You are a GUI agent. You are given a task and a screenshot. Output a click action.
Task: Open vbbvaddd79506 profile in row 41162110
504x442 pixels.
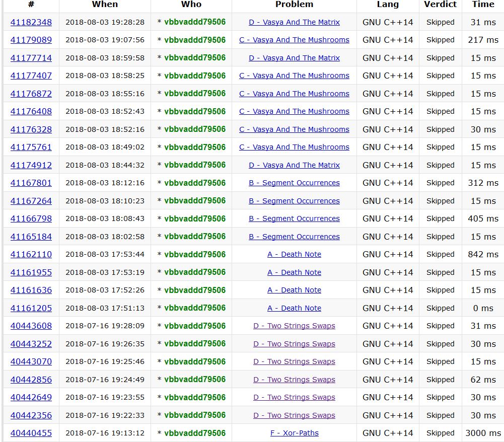pos(195,254)
